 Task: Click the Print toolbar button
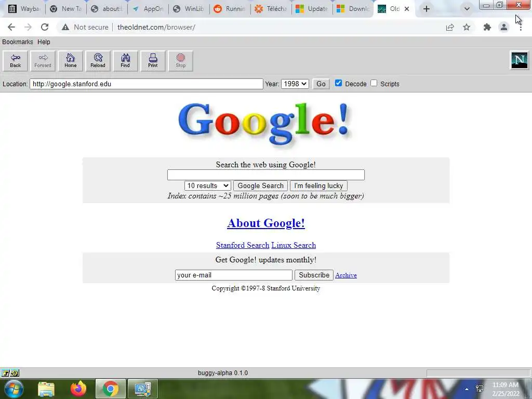click(x=153, y=61)
